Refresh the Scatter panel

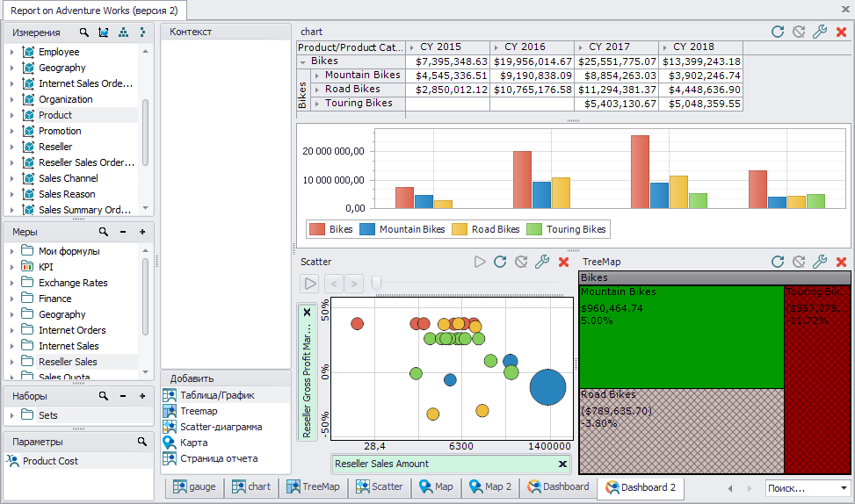[x=500, y=262]
